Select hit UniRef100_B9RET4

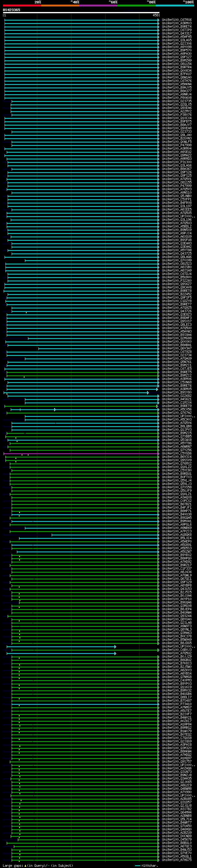tap(176, 26)
